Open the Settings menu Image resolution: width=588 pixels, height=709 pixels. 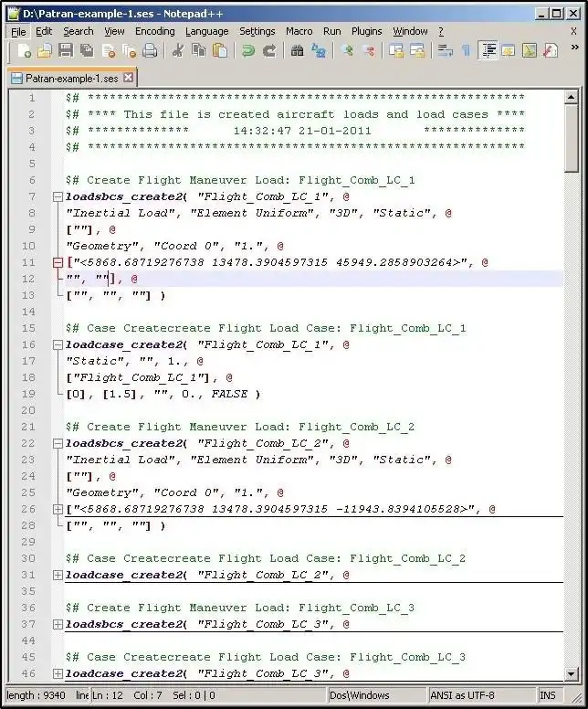[x=257, y=32]
